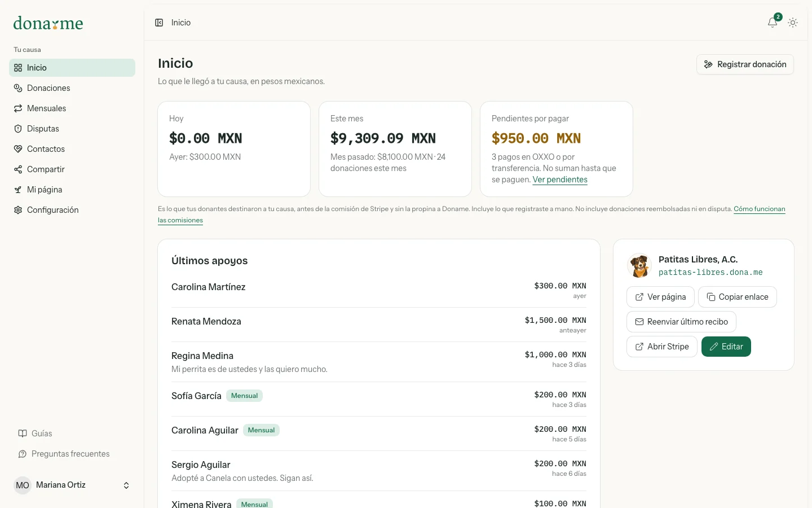The width and height of the screenshot is (812, 508).
Task: Click the Registrar donación button
Action: tap(745, 64)
